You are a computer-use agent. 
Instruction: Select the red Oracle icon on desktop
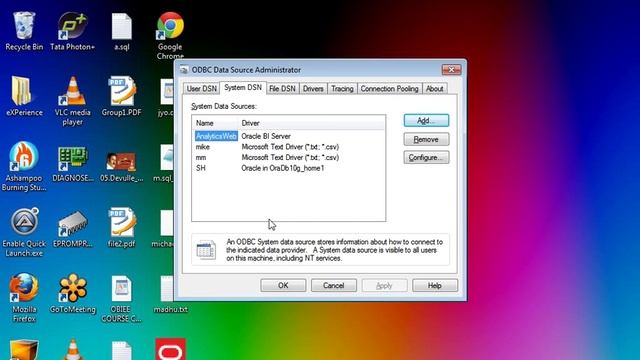point(170,349)
